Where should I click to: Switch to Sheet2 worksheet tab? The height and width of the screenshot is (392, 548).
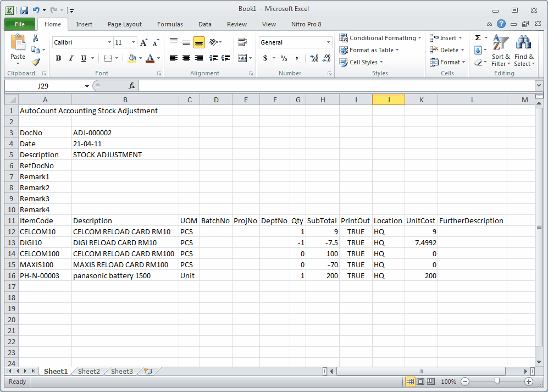point(89,371)
